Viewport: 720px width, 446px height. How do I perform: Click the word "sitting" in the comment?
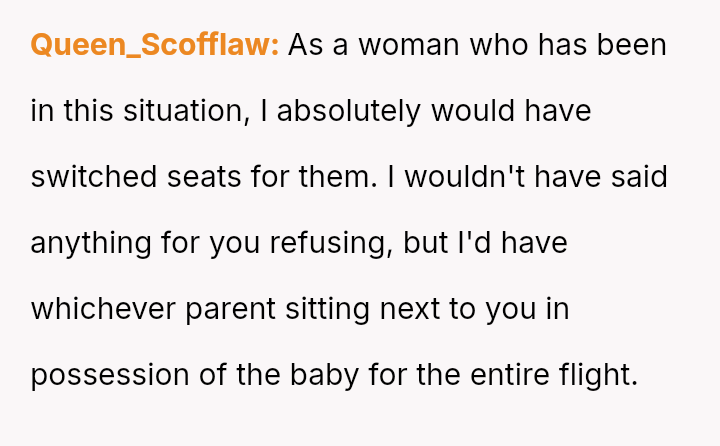pos(327,309)
